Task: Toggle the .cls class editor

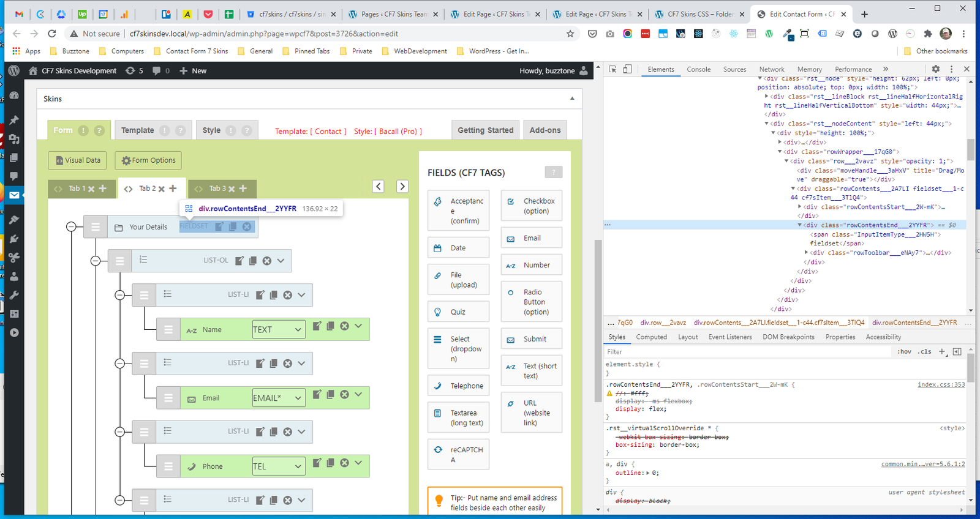Action: (x=924, y=351)
